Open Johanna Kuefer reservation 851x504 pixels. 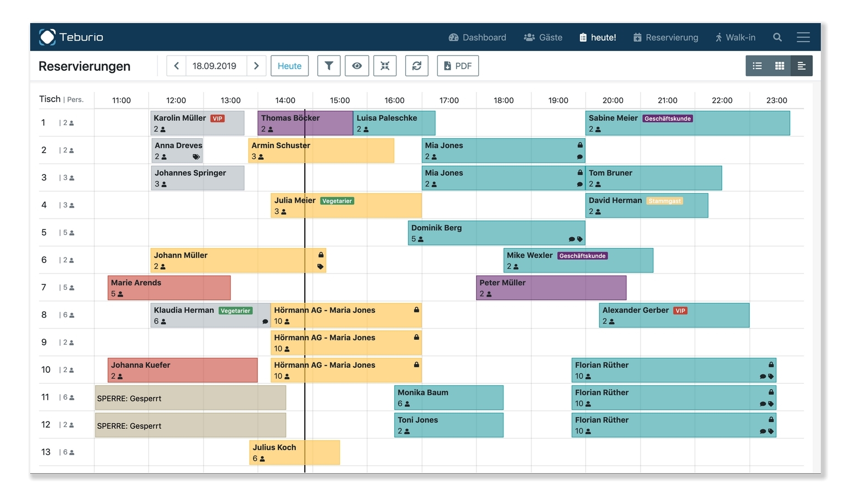[x=183, y=370]
